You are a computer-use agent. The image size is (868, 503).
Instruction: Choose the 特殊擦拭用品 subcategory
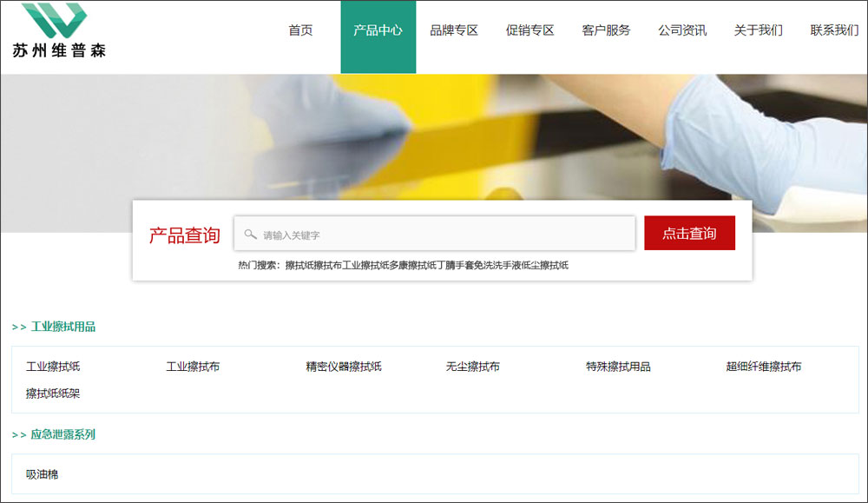point(618,367)
